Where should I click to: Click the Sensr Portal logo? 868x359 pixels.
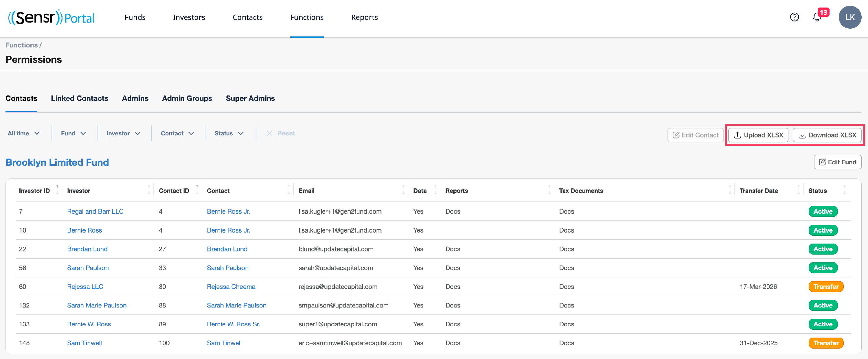[x=52, y=17]
